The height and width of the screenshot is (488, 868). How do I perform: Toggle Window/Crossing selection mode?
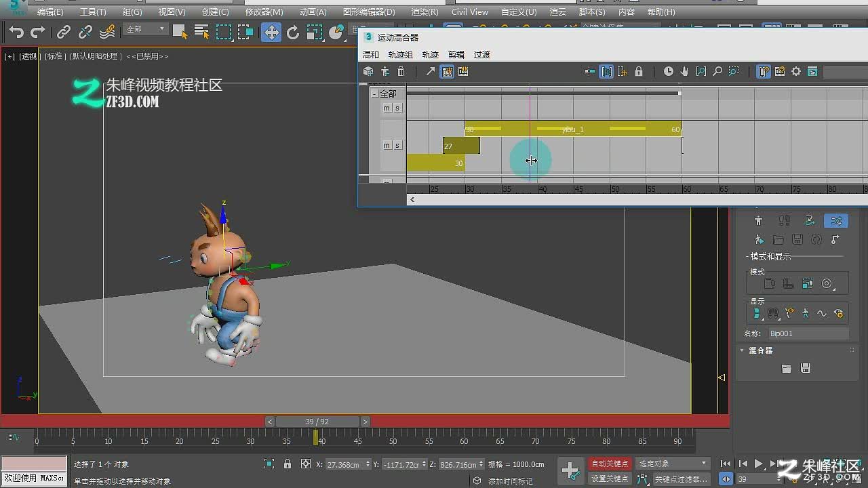coord(245,32)
